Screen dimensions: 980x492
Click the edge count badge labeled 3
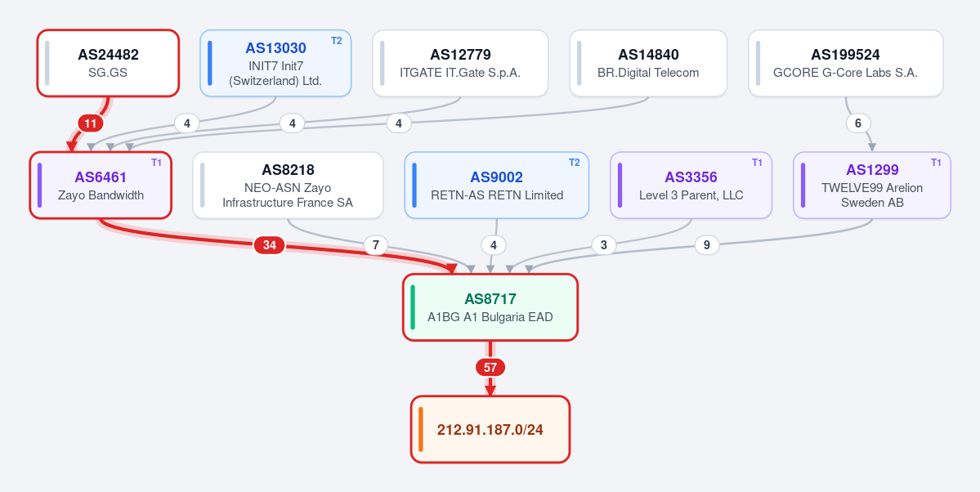(603, 245)
